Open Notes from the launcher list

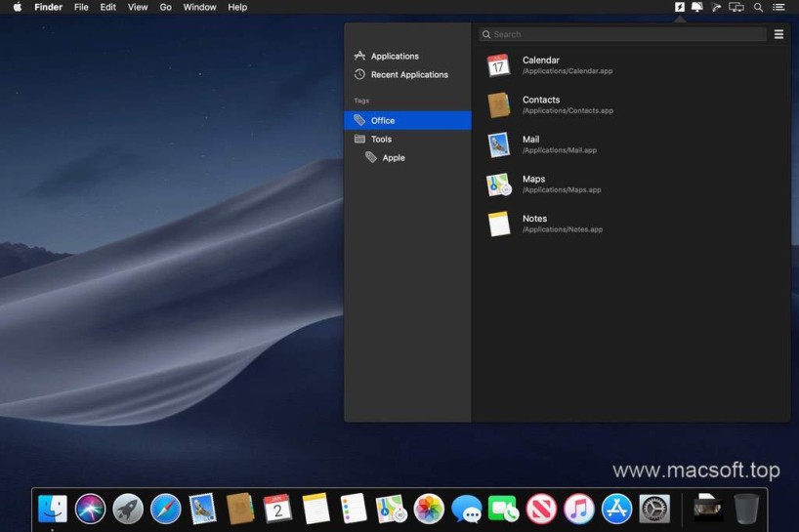coord(534,224)
